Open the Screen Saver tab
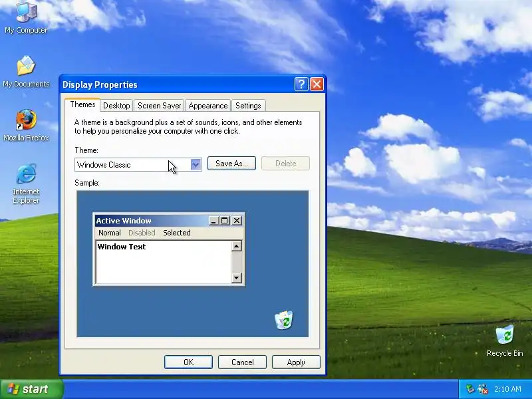Screen dimensions: 532x399 (x=159, y=106)
